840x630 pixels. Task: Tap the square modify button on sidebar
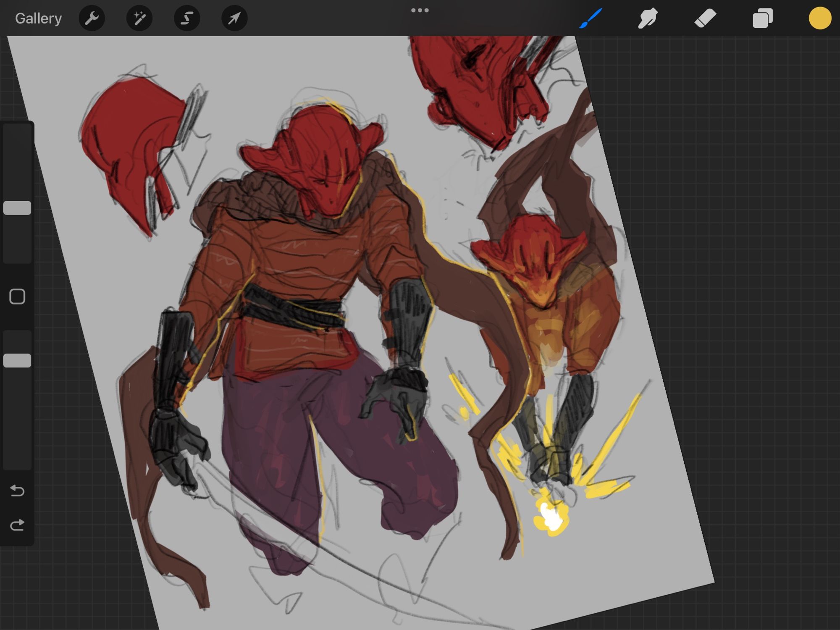coord(17,297)
